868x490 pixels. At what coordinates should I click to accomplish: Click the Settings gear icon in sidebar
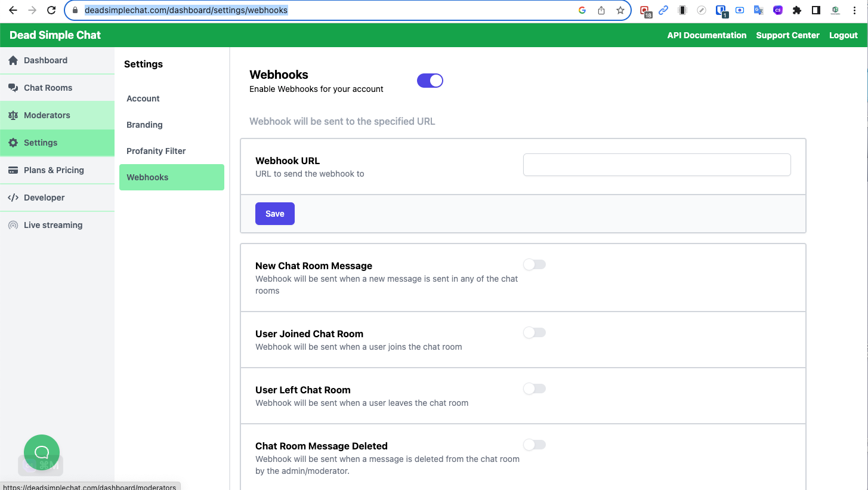[13, 143]
